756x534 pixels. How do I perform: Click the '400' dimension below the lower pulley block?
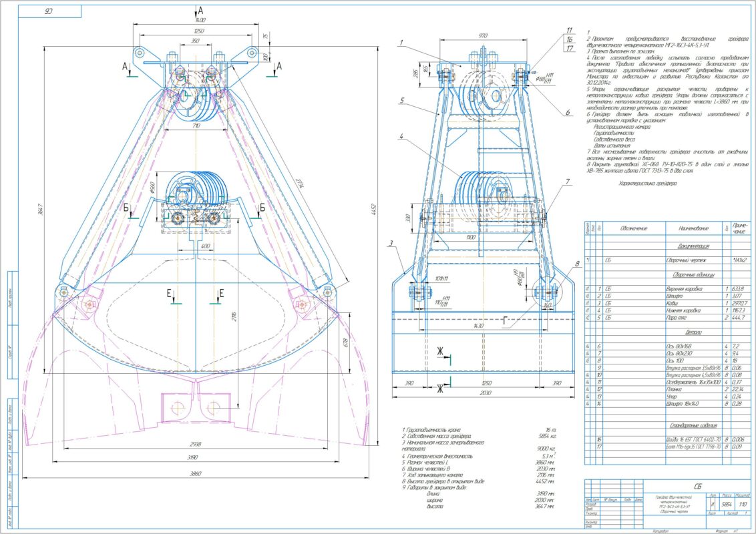[206, 247]
